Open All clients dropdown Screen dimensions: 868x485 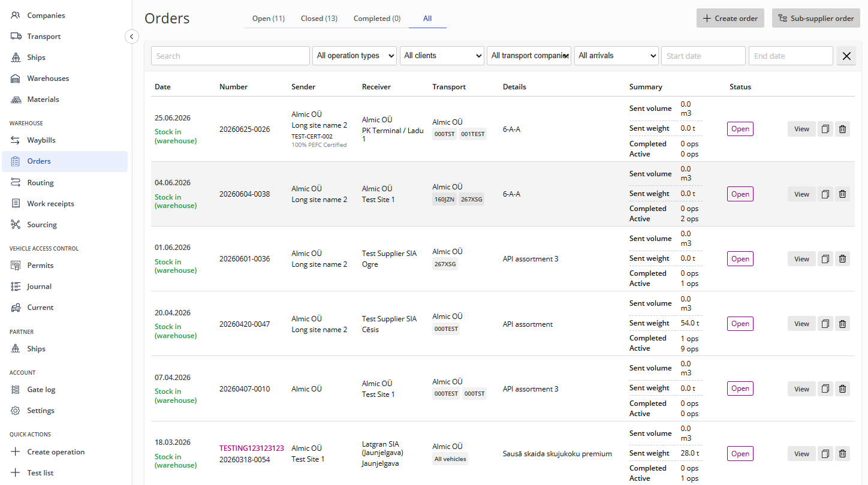tap(442, 56)
